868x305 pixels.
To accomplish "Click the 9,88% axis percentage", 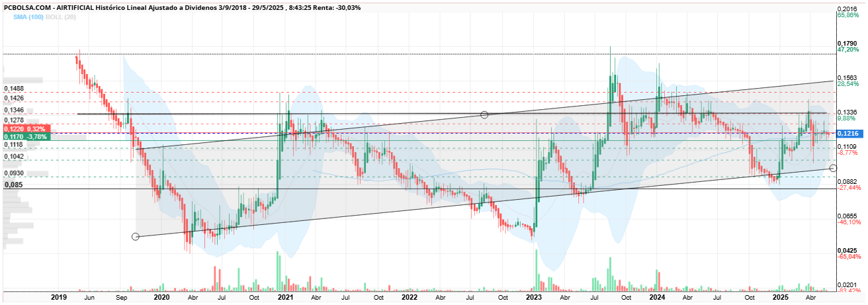I will [846, 118].
